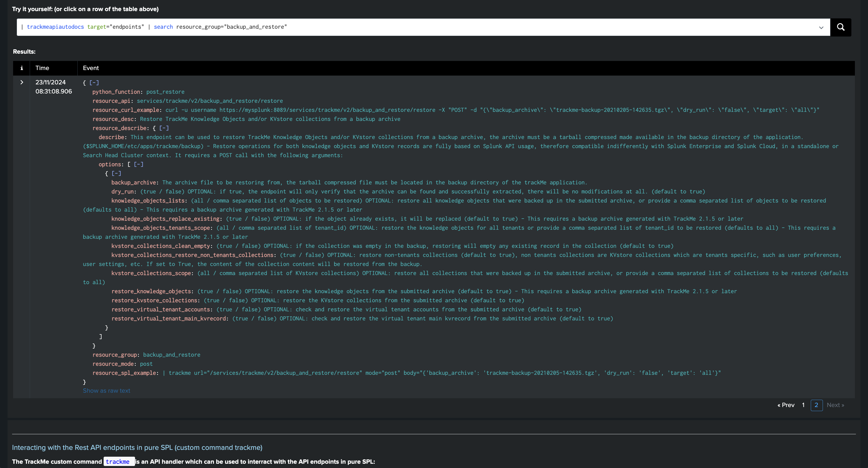The width and height of the screenshot is (868, 468).
Task: Click the info i column header icon
Action: pos(22,68)
